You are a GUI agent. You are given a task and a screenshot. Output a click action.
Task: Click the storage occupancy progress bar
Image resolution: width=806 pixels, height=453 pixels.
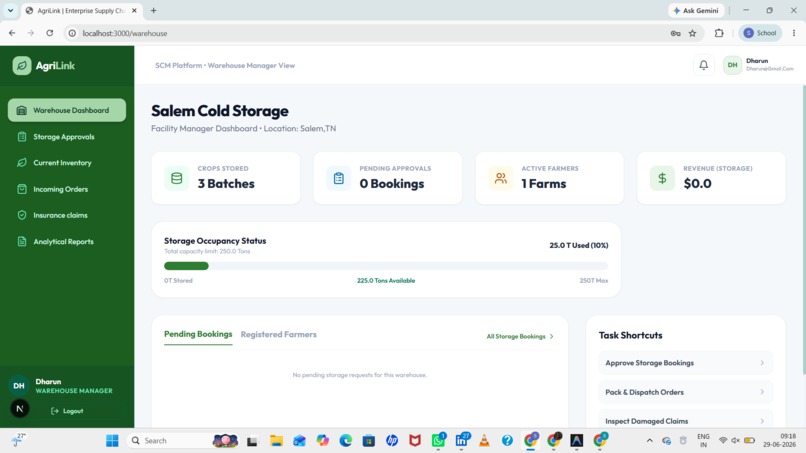point(386,266)
